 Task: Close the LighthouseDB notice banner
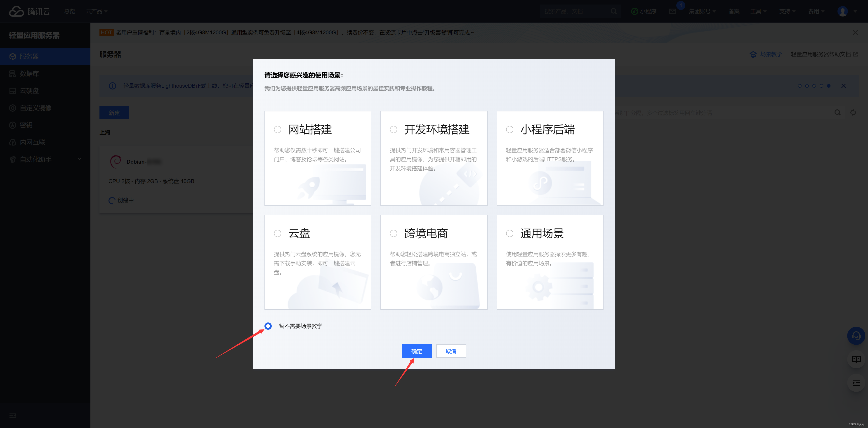(x=843, y=86)
